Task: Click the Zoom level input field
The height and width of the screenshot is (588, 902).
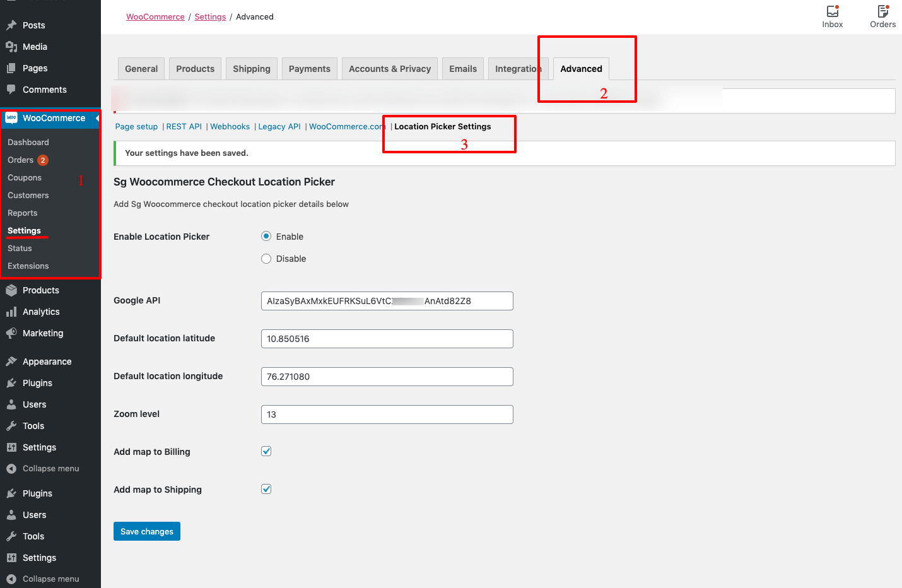Action: [387, 415]
